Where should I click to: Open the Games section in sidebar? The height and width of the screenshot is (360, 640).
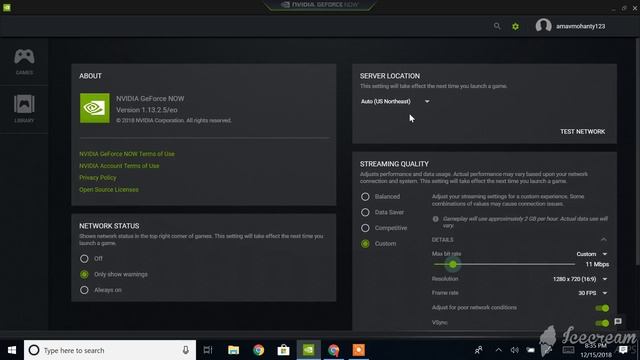[24, 61]
